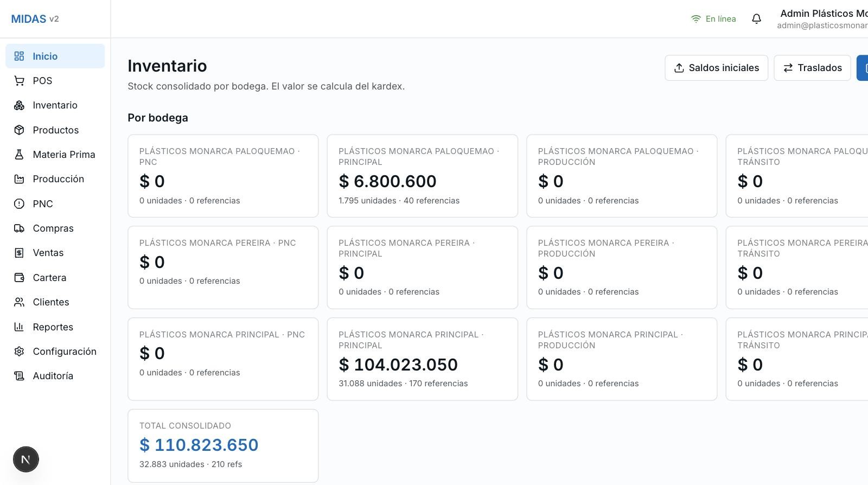Screen dimensions: 868x485
Task: Open the Saldos iniciales button
Action: [x=716, y=68]
